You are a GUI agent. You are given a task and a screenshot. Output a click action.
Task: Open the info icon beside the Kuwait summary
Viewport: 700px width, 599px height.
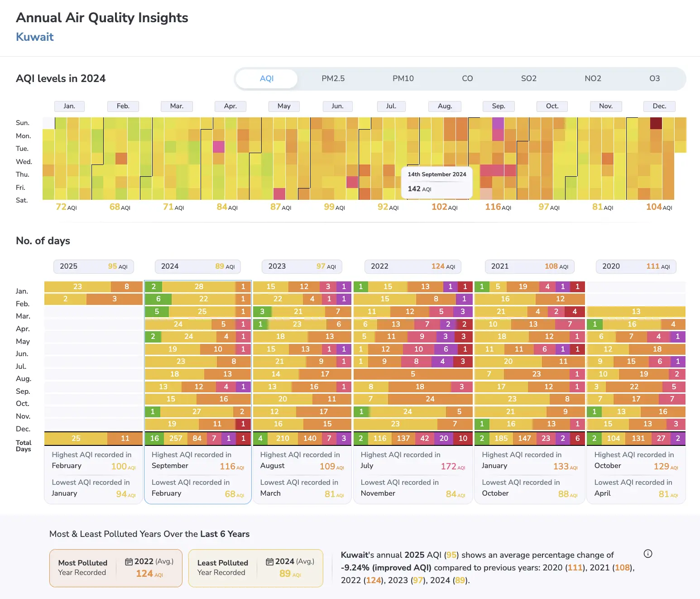point(648,554)
